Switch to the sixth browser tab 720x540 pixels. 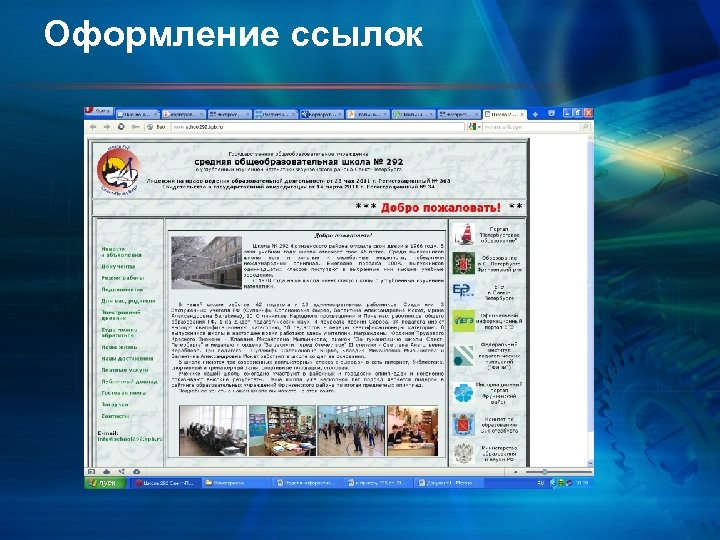[x=367, y=114]
